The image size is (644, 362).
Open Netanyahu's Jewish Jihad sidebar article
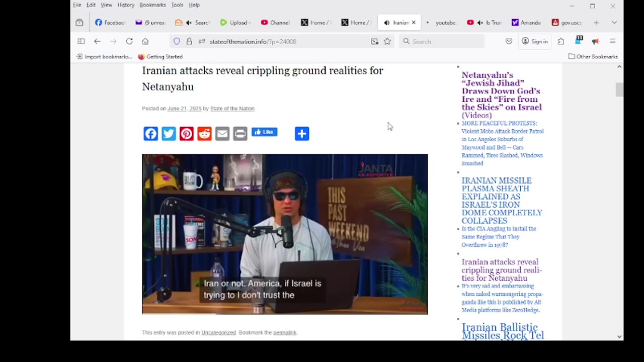click(x=501, y=95)
